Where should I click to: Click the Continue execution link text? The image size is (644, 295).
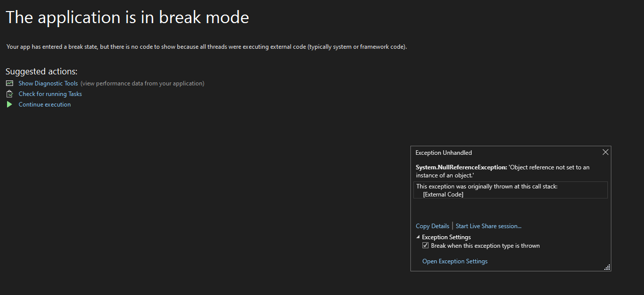44,104
